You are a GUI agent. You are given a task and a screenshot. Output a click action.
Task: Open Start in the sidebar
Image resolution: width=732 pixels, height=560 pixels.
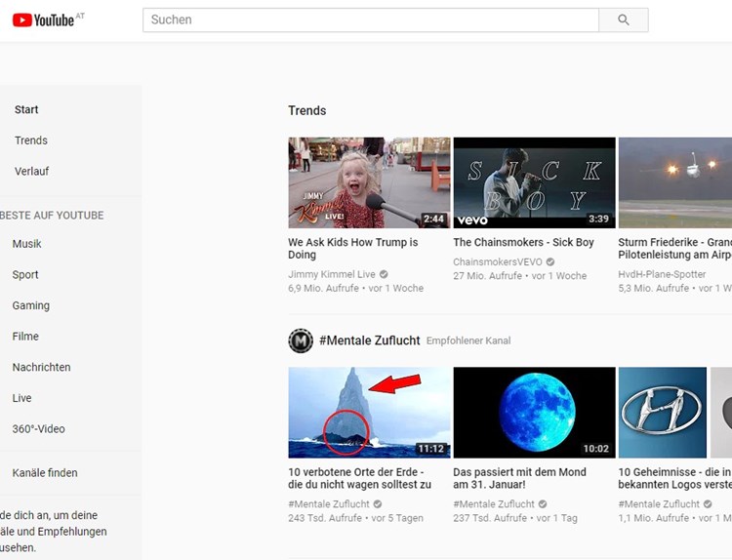(26, 109)
